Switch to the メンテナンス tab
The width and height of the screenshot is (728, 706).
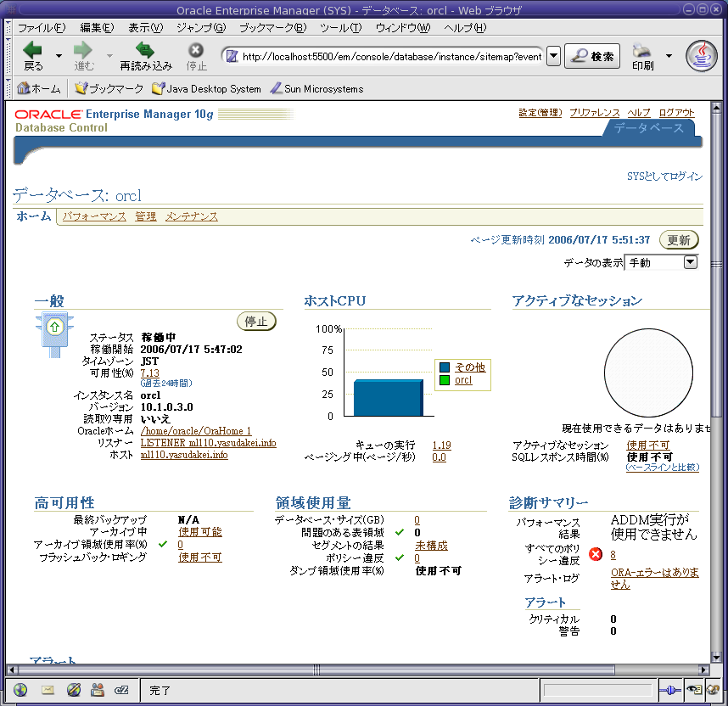[x=191, y=216]
